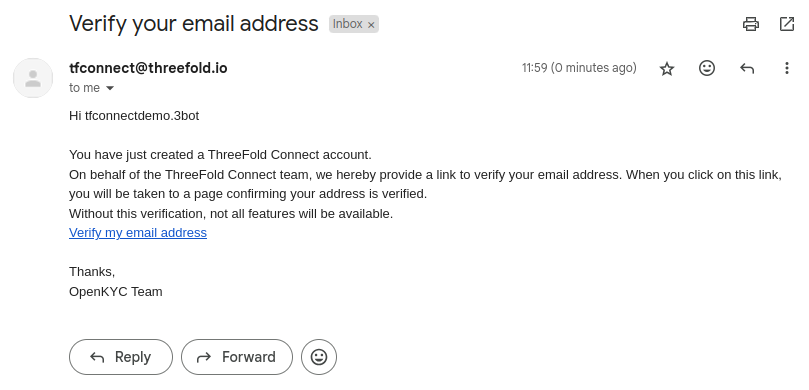The height and width of the screenshot is (390, 809).
Task: Click the print all icon
Action: (x=751, y=24)
